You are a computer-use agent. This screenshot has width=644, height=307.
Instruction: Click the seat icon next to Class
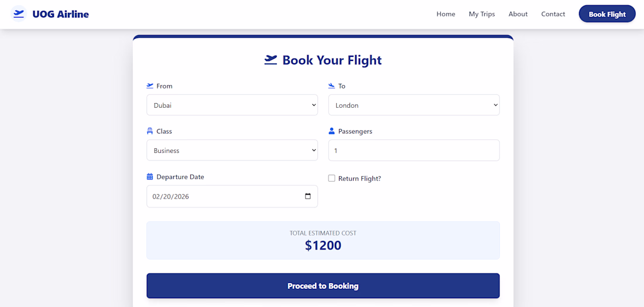tap(150, 131)
